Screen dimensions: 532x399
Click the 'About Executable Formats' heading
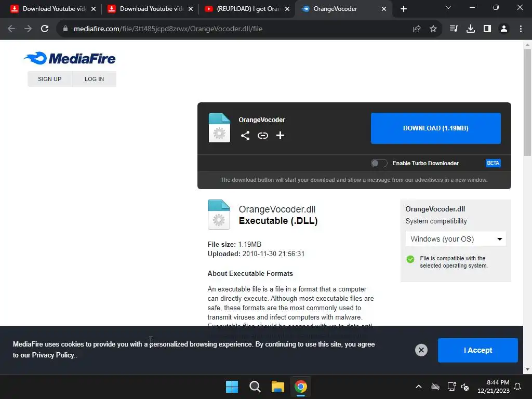250,273
